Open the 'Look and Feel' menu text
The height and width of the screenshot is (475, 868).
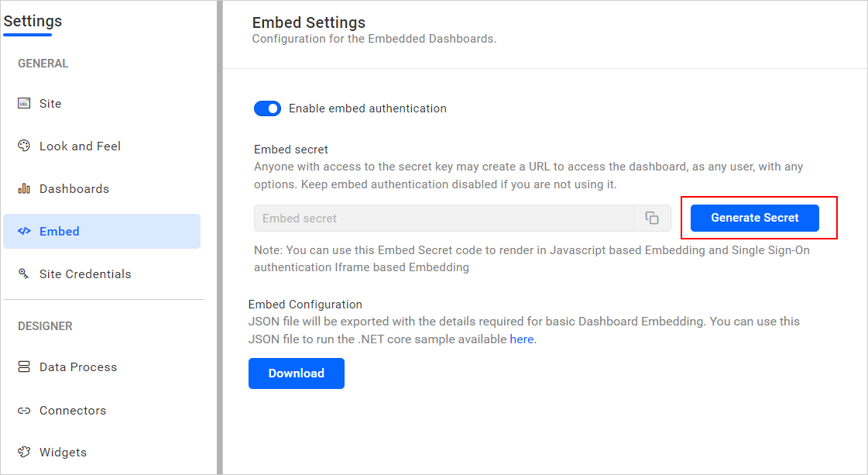coord(80,146)
